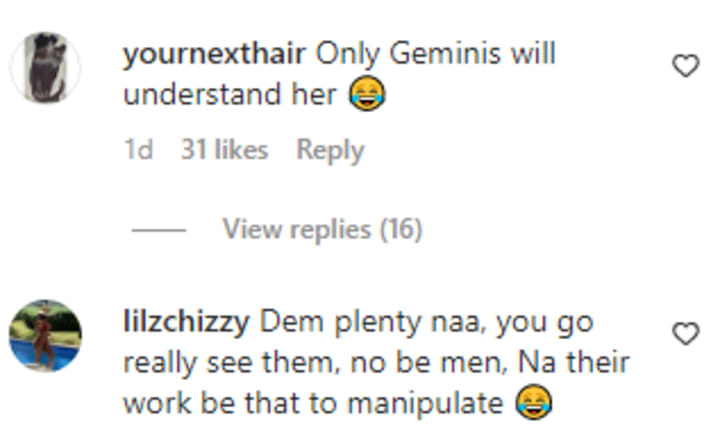Show who liked via '31 likes'
Viewport: 720px width, 436px height.
(225, 150)
